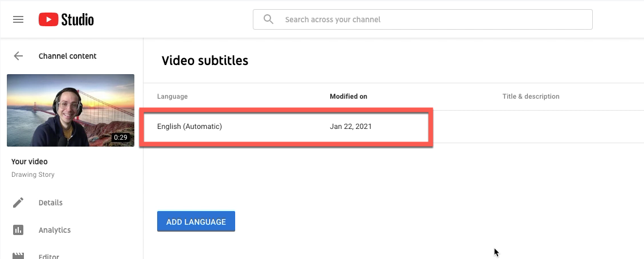Click the Title & description column header

tap(531, 96)
